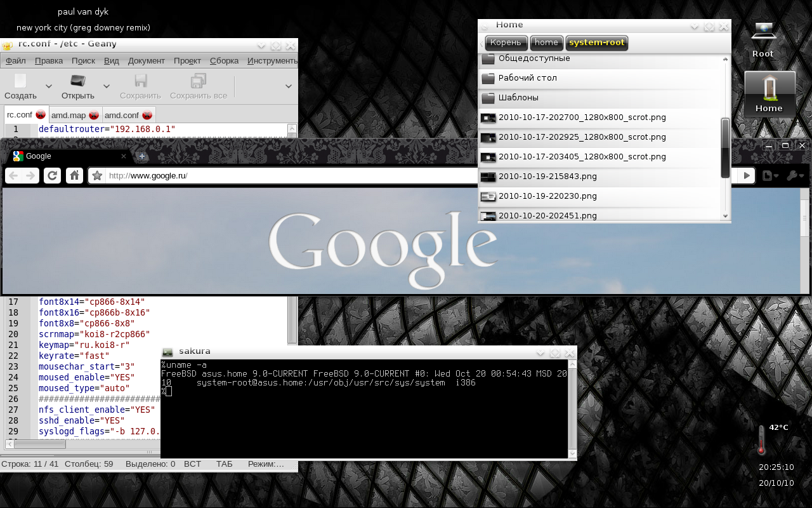Open the Шаблоны folder

[x=518, y=98]
